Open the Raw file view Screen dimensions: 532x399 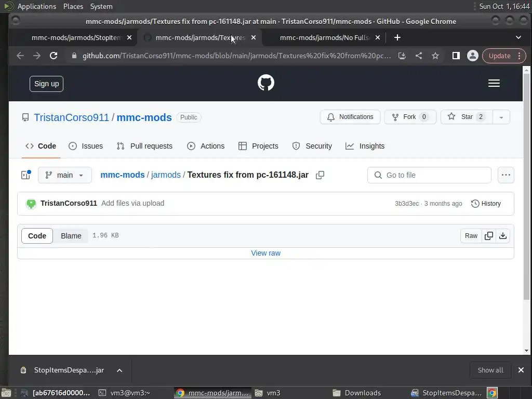(x=471, y=236)
